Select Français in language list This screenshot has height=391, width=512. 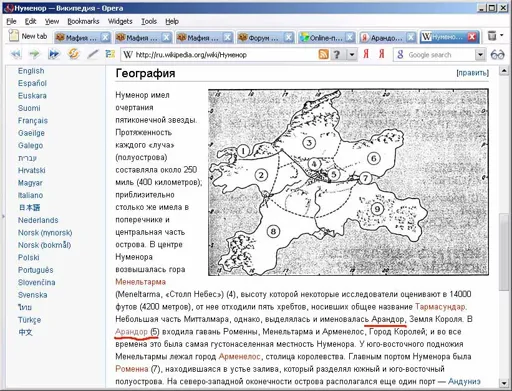(x=33, y=121)
